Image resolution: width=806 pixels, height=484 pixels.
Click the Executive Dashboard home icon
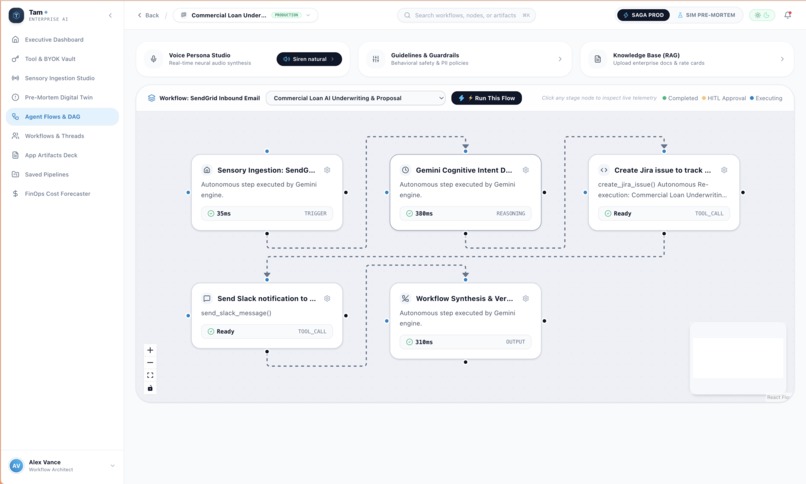coord(15,40)
